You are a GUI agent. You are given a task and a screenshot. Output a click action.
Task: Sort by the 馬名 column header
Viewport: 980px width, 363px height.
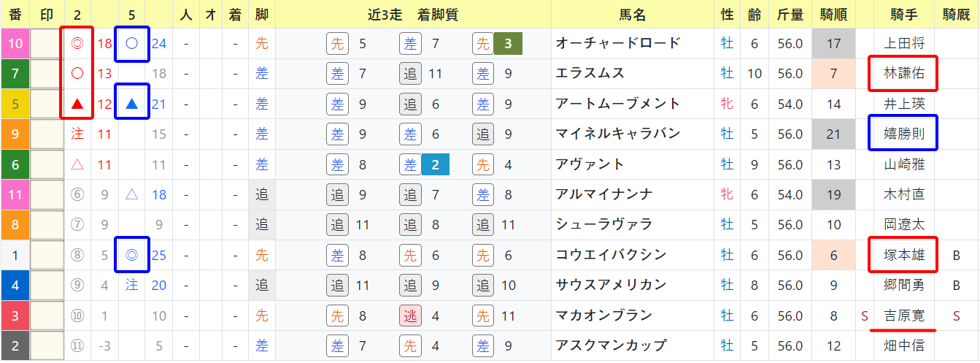coord(632,14)
